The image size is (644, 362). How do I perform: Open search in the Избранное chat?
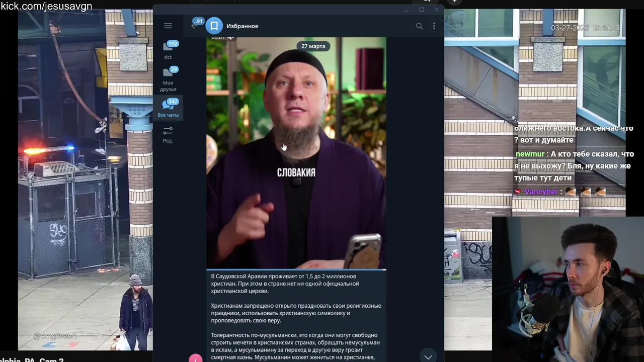point(419,26)
